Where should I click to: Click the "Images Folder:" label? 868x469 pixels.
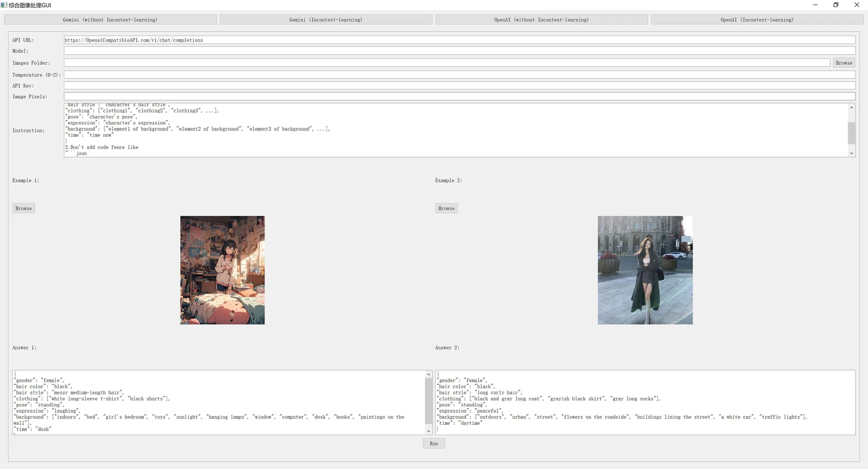31,63
